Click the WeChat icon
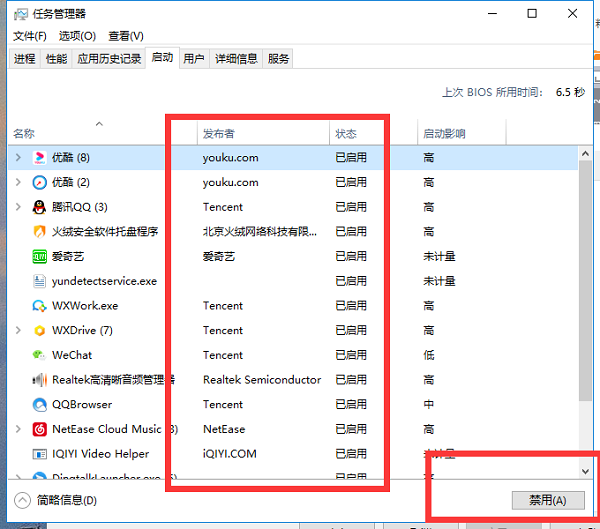 [39, 355]
